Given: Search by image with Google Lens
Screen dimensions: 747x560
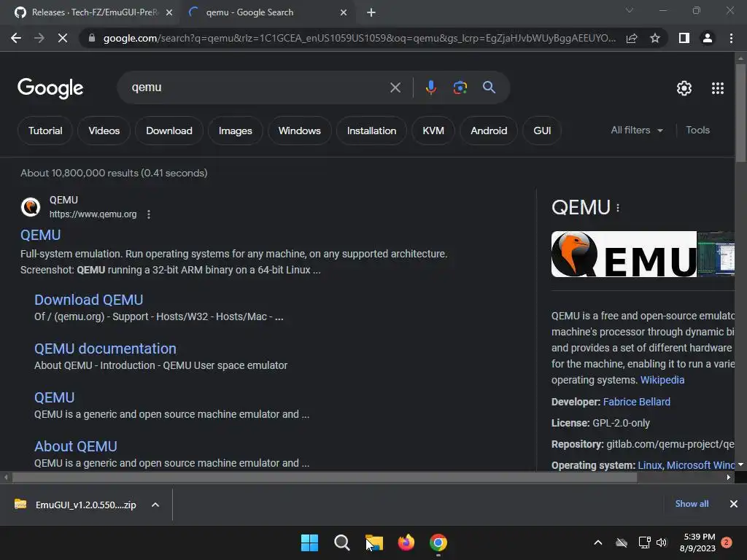Looking at the screenshot, I should click(460, 87).
